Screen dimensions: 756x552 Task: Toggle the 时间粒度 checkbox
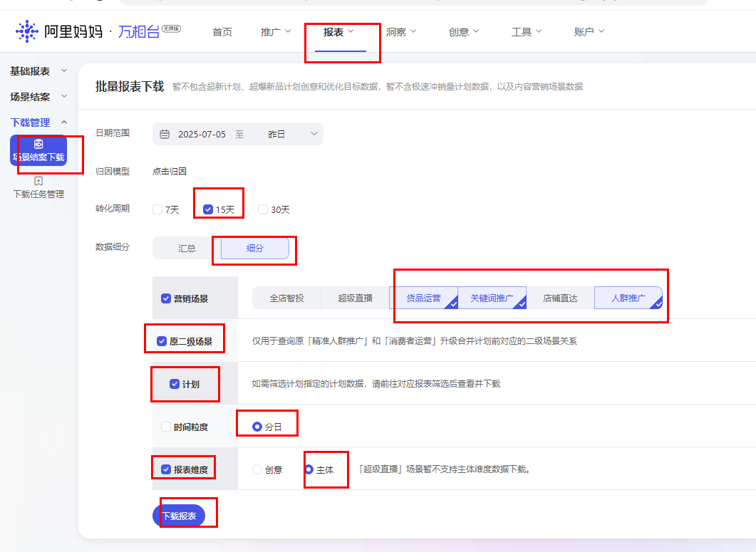point(166,427)
